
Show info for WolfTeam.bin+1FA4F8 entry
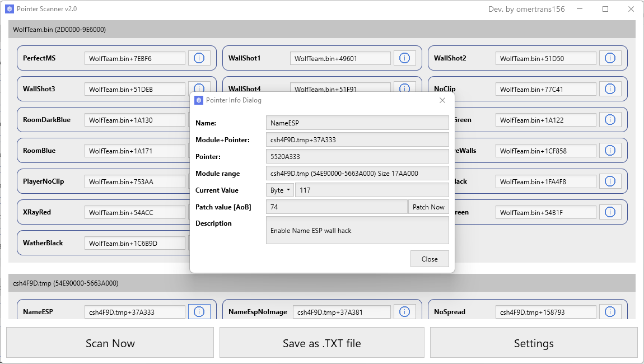coord(610,181)
